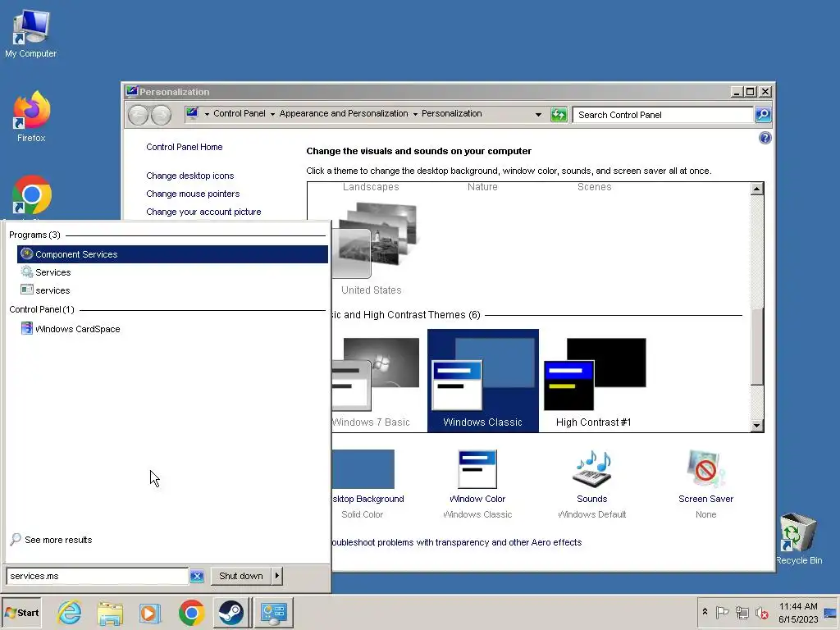
Task: Click Control Panel breadcrumb
Action: (240, 113)
